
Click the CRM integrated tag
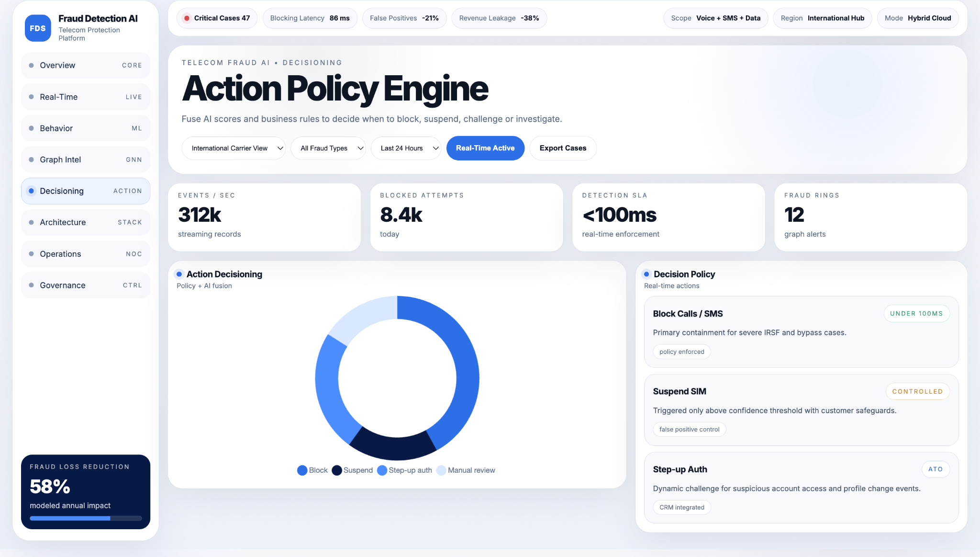click(681, 507)
